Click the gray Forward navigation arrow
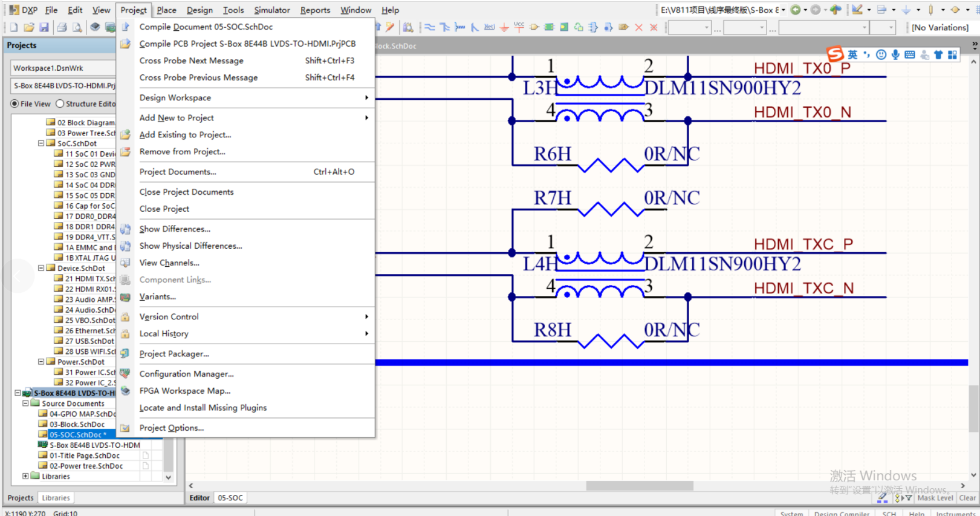The height and width of the screenshot is (516, 980). 816,10
